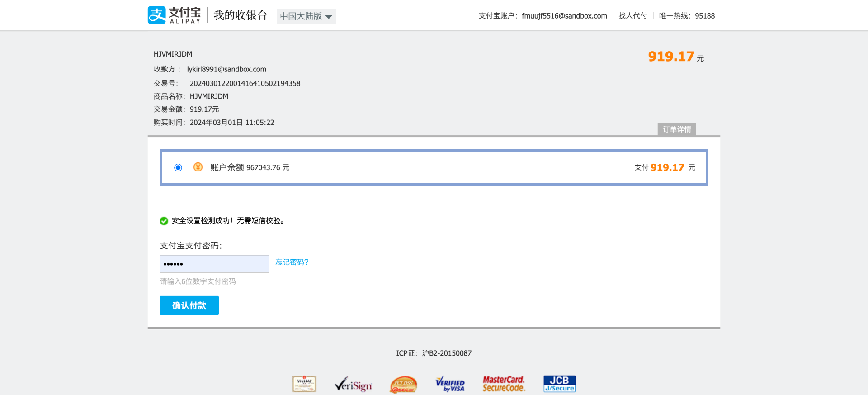Click the account email fmuujf5516@sandbox.com
This screenshot has height=395, width=868.
coord(564,16)
